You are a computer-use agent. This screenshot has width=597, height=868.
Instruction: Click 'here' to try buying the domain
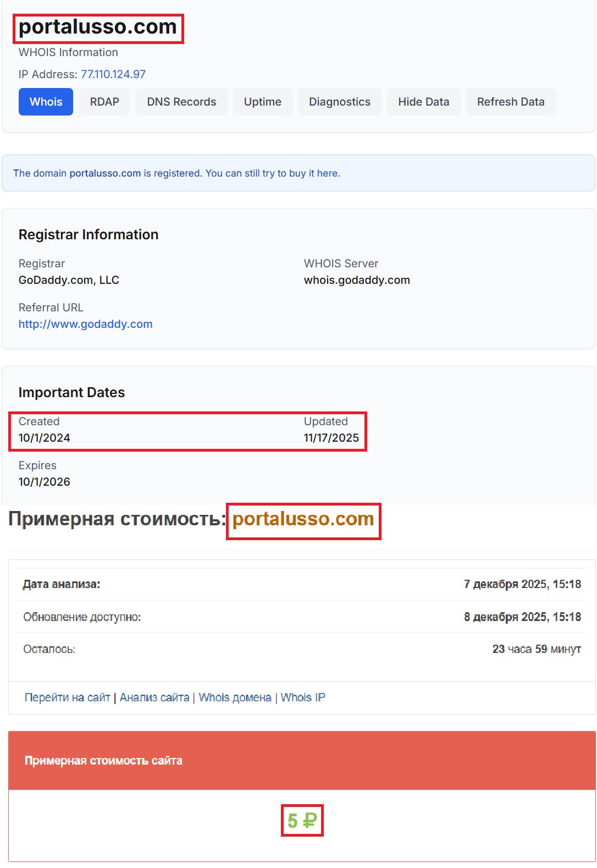tap(329, 173)
